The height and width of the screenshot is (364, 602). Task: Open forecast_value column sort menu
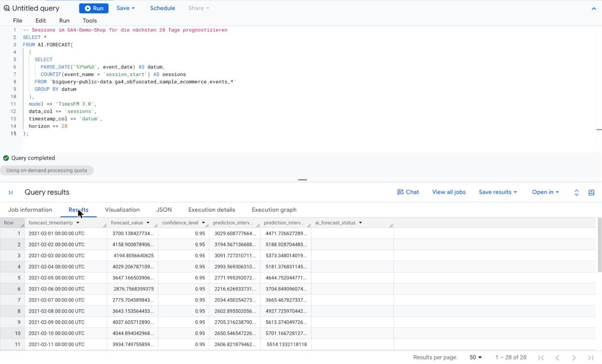[148, 223]
